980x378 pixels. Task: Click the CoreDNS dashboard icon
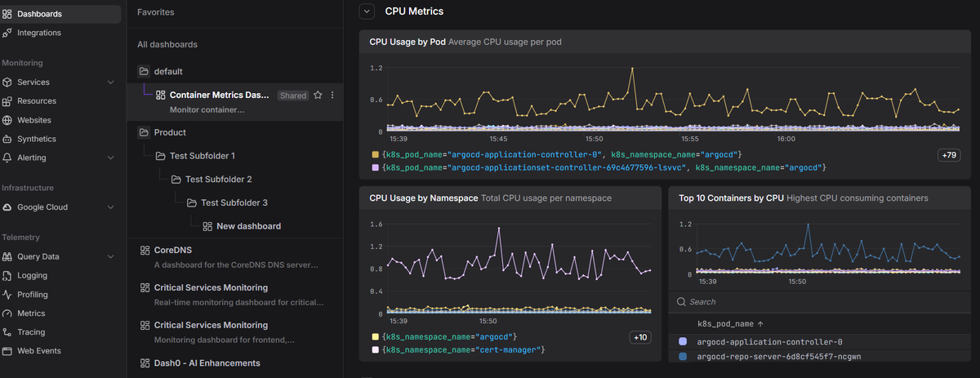(145, 251)
